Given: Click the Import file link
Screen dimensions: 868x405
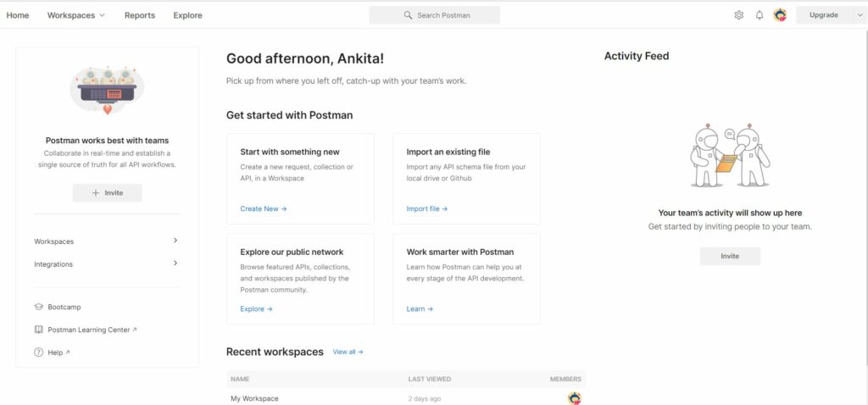Looking at the screenshot, I should [x=427, y=208].
